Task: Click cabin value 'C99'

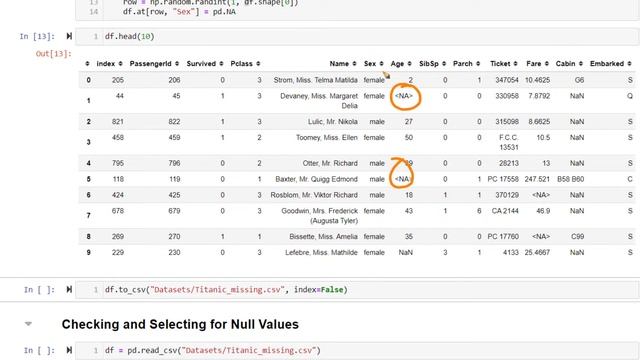Action: [x=578, y=237]
